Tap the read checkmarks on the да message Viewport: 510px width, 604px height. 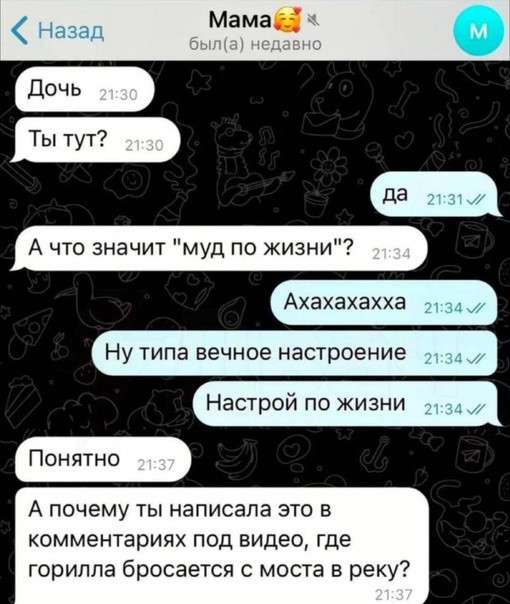(475, 200)
